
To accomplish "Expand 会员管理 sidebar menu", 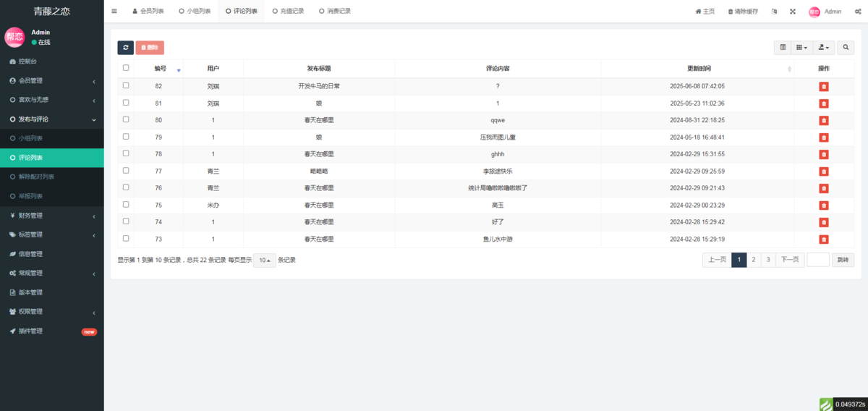I will [52, 80].
